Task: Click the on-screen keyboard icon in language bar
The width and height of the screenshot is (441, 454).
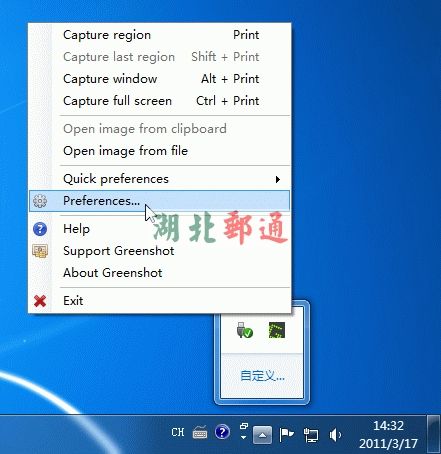Action: point(200,433)
